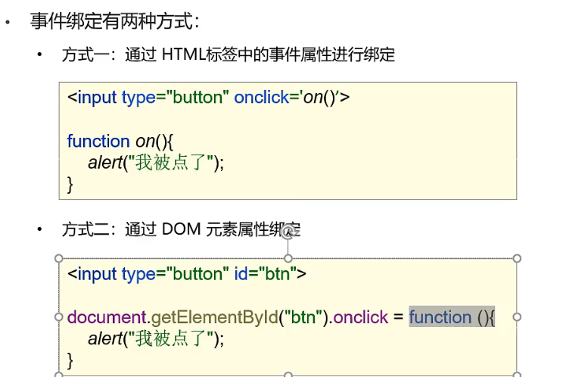This screenshot has height=377, width=588.
Task: Click the top-right resize handle of selected box
Action: [x=517, y=258]
